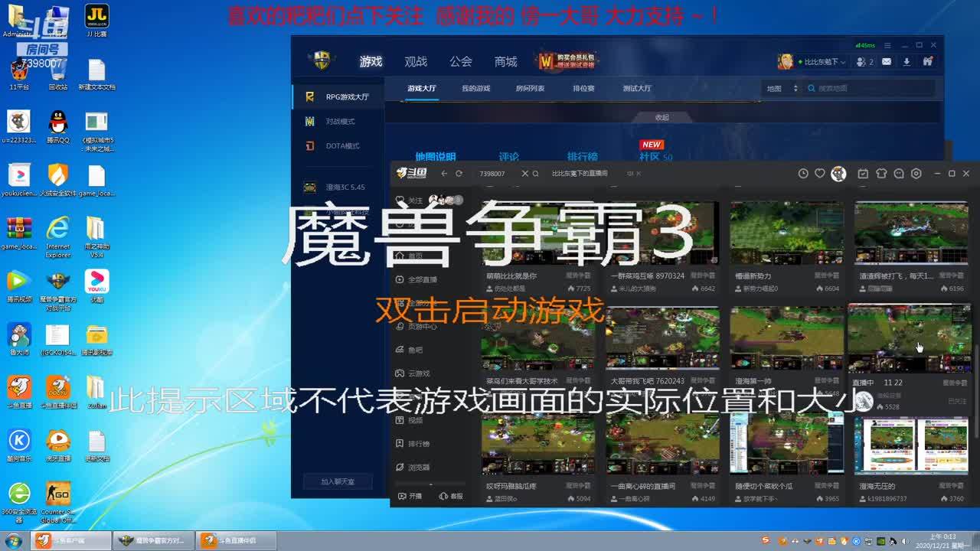Open the 一曲离心碎的直播间 stream thumbnail

[x=662, y=445]
